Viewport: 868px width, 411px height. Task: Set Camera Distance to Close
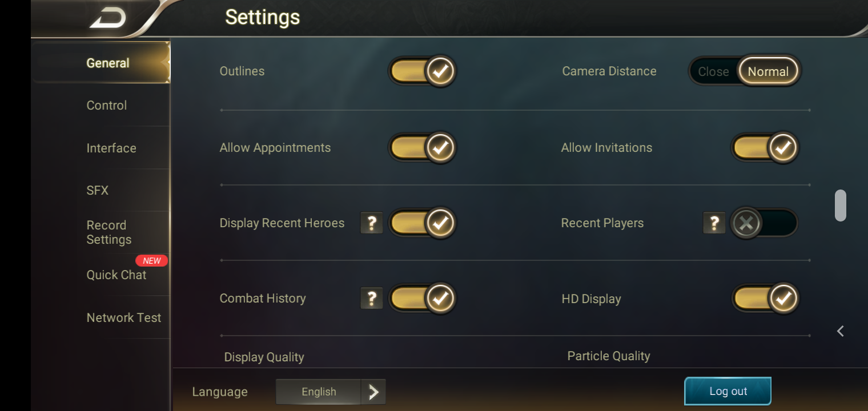713,72
